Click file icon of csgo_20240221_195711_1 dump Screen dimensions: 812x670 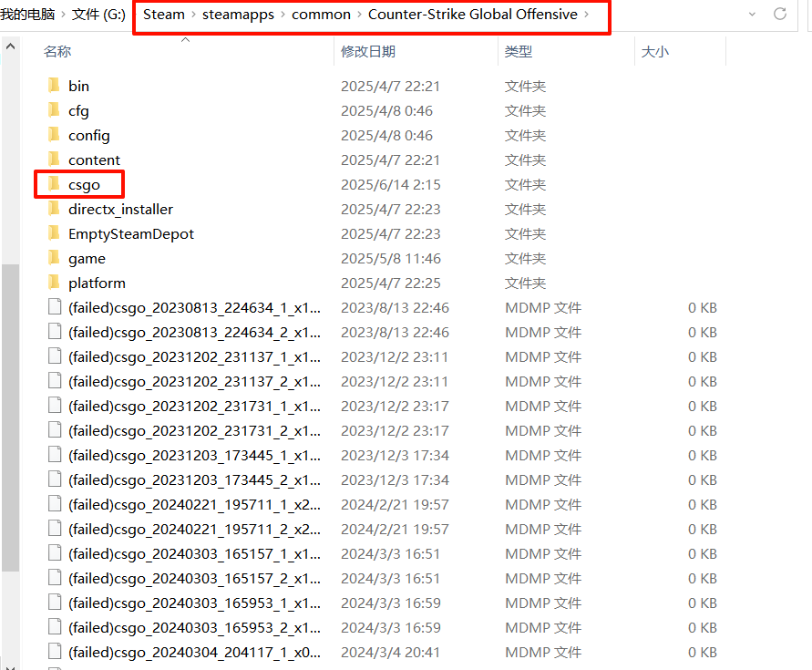pos(55,504)
